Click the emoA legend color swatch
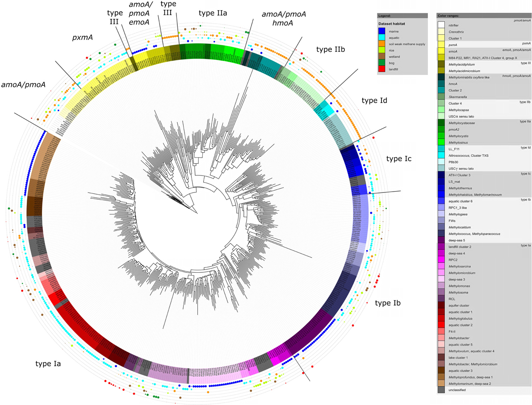 [441, 51]
